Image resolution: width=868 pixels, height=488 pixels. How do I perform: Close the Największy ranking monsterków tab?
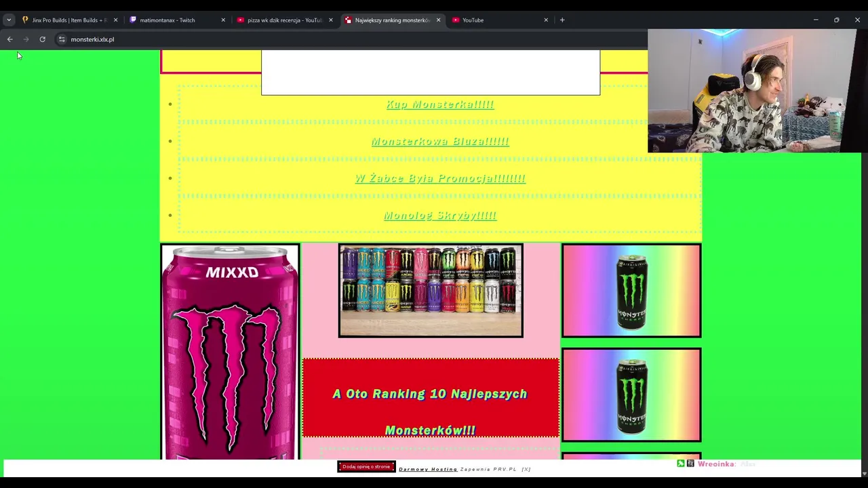(438, 20)
